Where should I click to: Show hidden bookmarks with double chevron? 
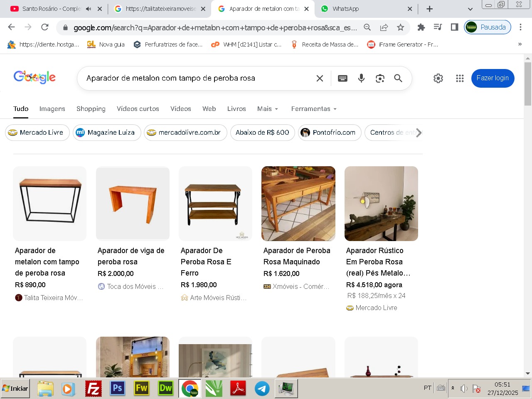pyautogui.click(x=520, y=44)
